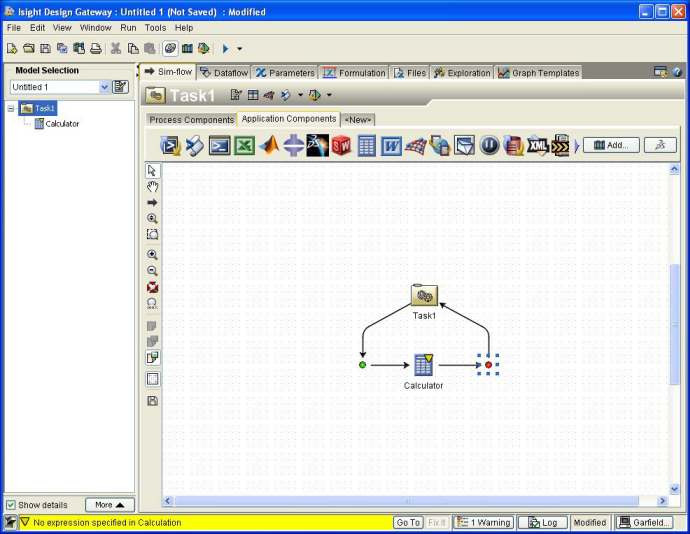Image resolution: width=690 pixels, height=534 pixels.
Task: Open the Task1 component editor icon in header
Action: pyautogui.click(x=236, y=95)
